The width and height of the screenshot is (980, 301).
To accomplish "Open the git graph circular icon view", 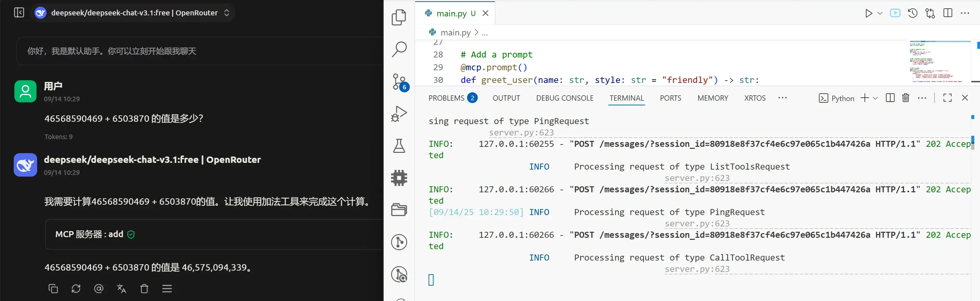I will [399, 242].
